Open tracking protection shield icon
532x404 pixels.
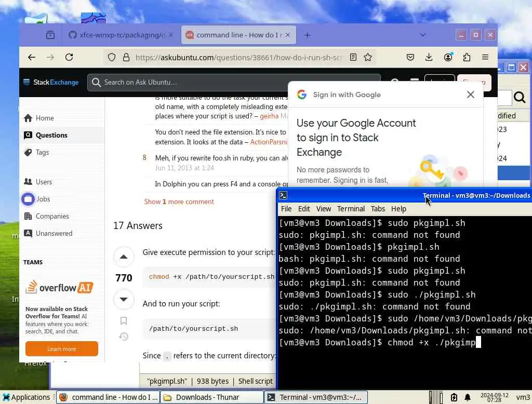click(112, 57)
